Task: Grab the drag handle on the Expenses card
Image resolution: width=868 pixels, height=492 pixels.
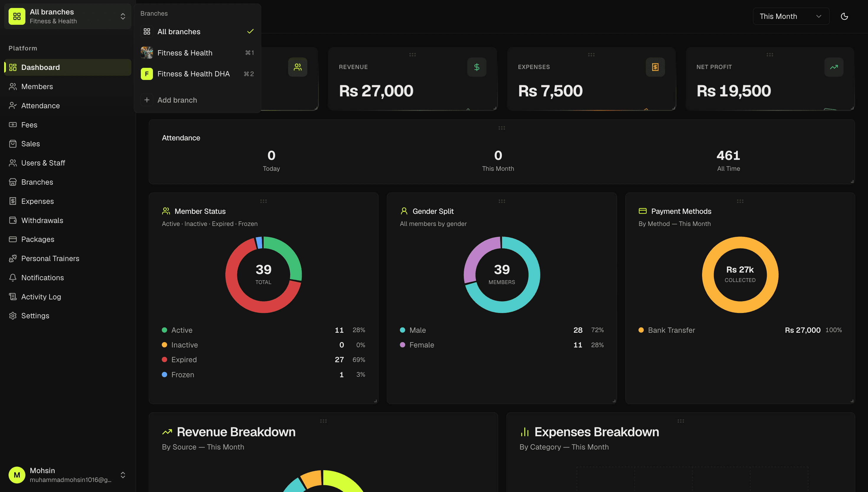Action: point(591,54)
